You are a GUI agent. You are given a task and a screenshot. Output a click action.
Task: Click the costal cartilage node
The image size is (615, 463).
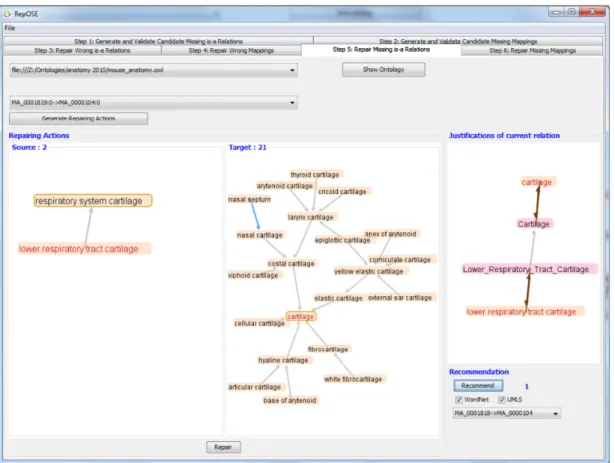click(291, 264)
